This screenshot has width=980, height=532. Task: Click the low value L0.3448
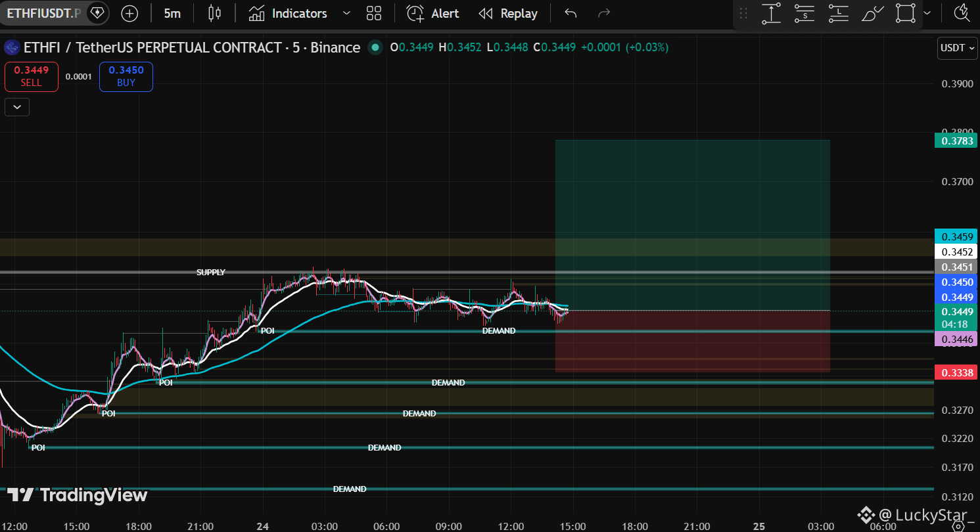click(x=506, y=47)
